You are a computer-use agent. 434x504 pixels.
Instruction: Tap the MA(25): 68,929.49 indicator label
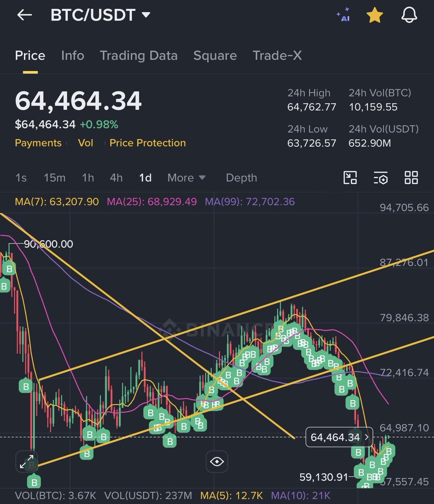152,202
